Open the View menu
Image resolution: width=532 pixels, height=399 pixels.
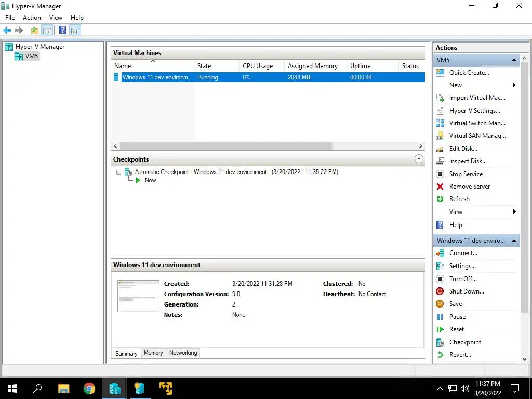(x=56, y=18)
